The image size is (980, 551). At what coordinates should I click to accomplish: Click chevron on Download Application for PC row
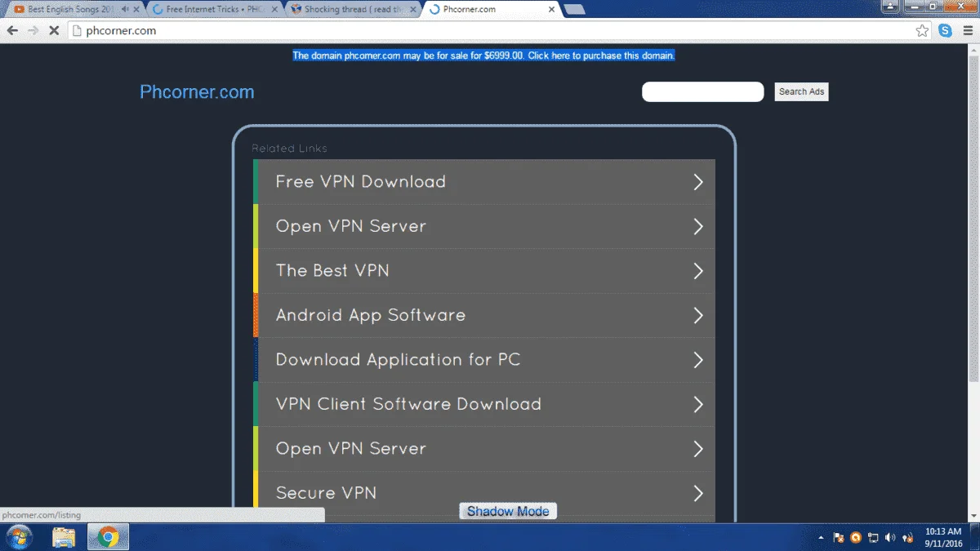(698, 360)
